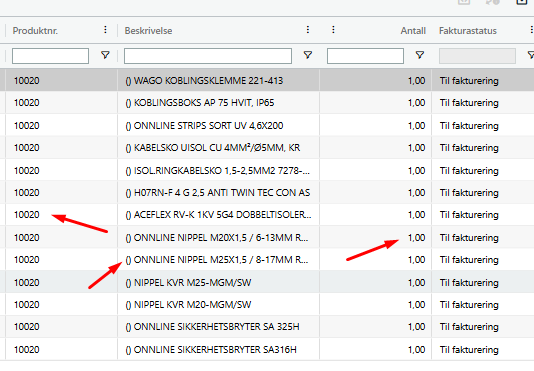Click the filter icon for Beskrivelse
This screenshot has height=371, width=534.
[308, 55]
